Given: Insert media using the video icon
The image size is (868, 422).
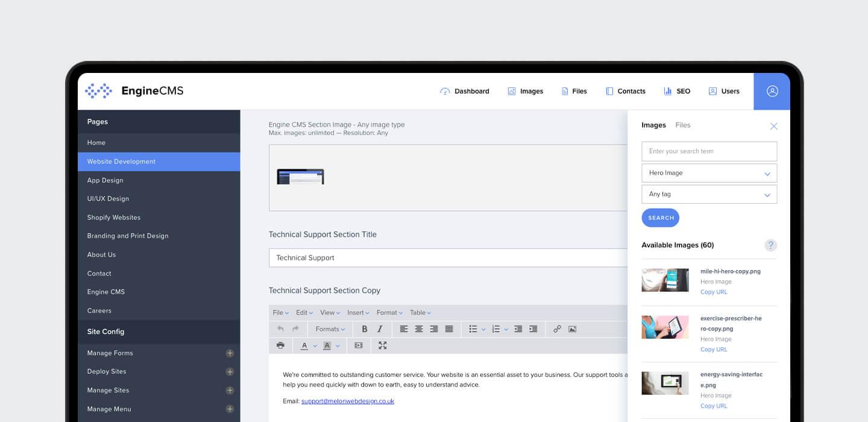Looking at the screenshot, I should point(359,345).
